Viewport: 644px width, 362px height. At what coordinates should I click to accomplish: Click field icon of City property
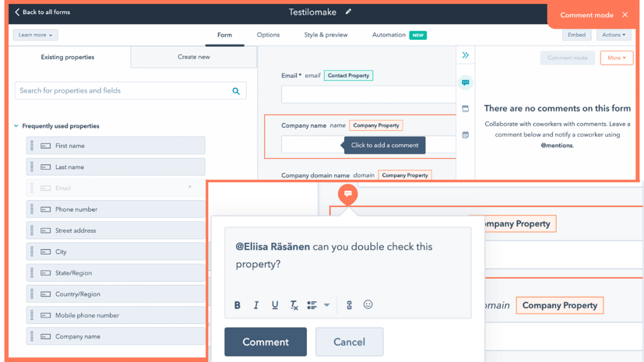(46, 251)
